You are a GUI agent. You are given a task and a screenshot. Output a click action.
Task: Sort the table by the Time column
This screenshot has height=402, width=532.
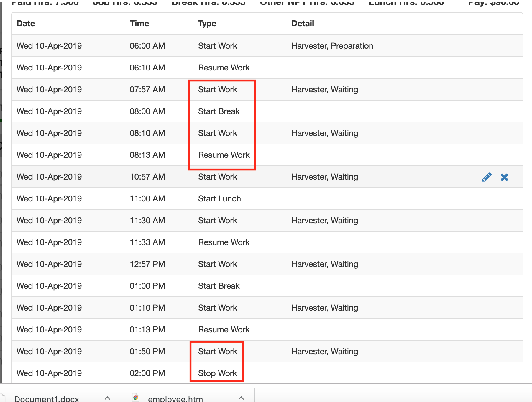click(x=139, y=23)
